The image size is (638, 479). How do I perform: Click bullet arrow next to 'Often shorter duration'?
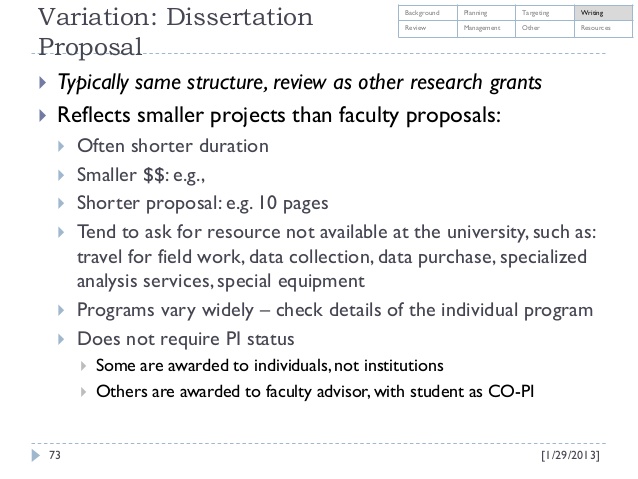pyautogui.click(x=61, y=146)
